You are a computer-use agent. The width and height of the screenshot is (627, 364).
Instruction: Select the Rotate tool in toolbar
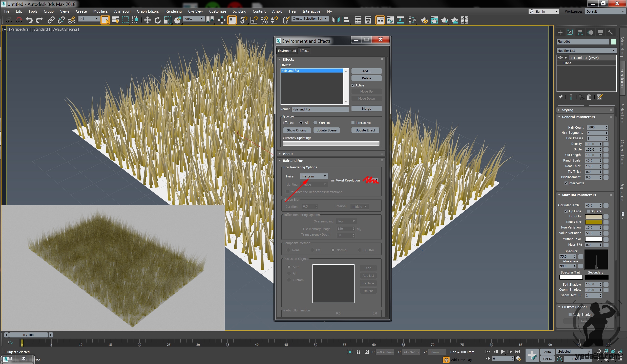click(x=157, y=20)
